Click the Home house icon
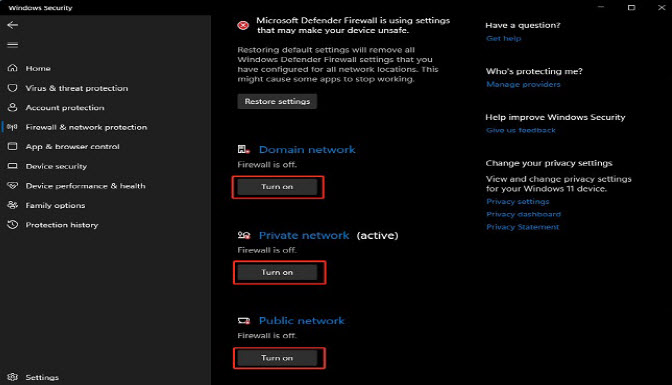 (12, 68)
